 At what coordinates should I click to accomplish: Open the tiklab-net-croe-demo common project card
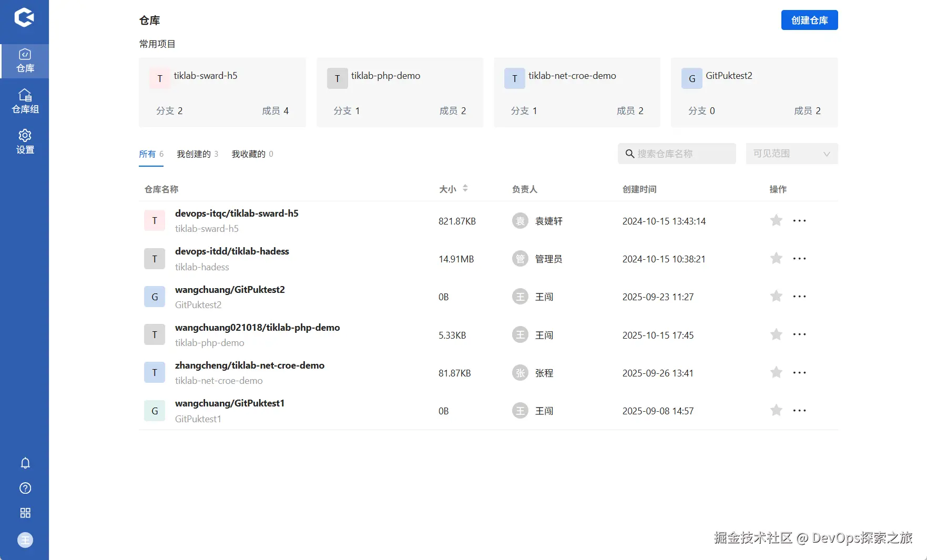pos(577,92)
